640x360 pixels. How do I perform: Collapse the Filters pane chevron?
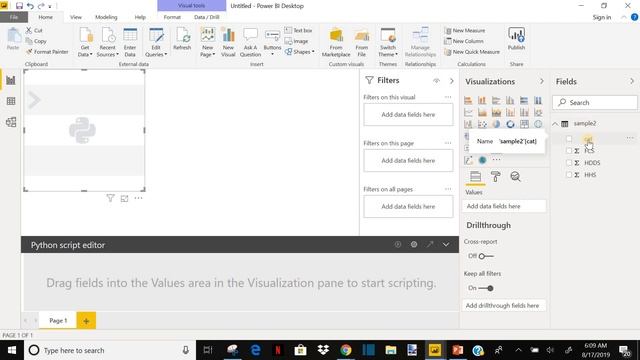pyautogui.click(x=452, y=81)
